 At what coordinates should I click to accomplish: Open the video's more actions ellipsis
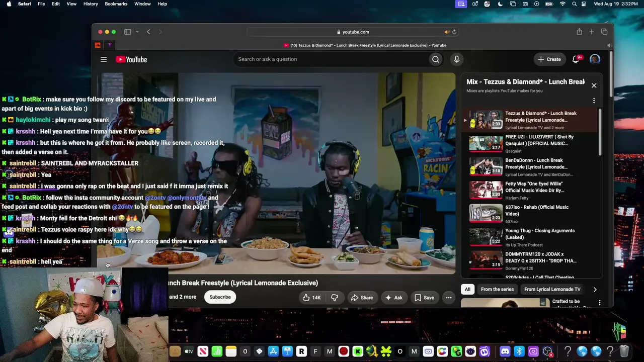pos(449,298)
